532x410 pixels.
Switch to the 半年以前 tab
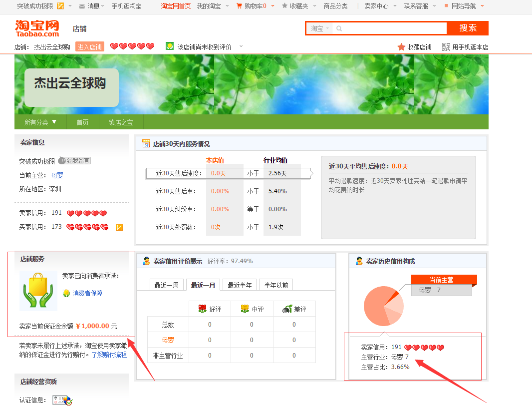click(x=276, y=285)
